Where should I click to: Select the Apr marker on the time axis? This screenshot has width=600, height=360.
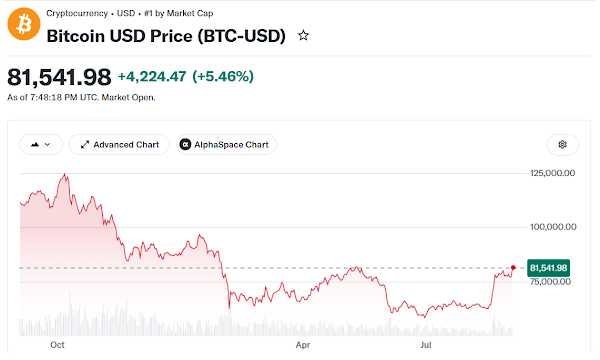[303, 345]
